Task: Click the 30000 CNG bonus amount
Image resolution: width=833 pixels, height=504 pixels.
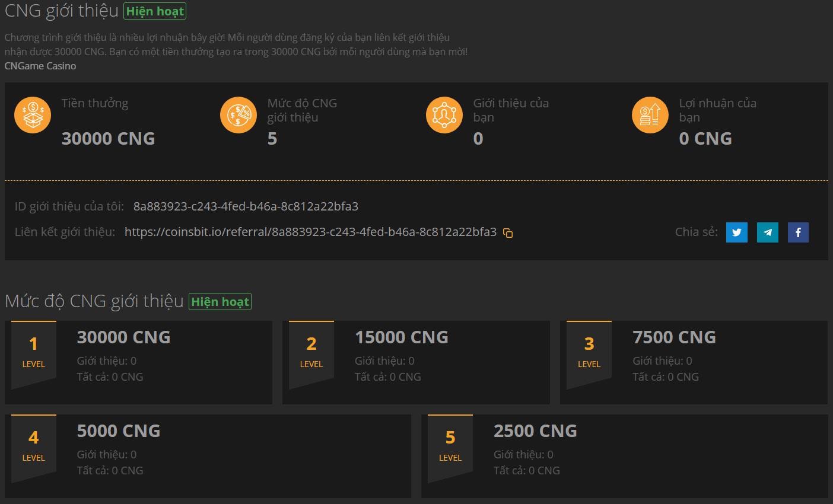Action: point(108,139)
